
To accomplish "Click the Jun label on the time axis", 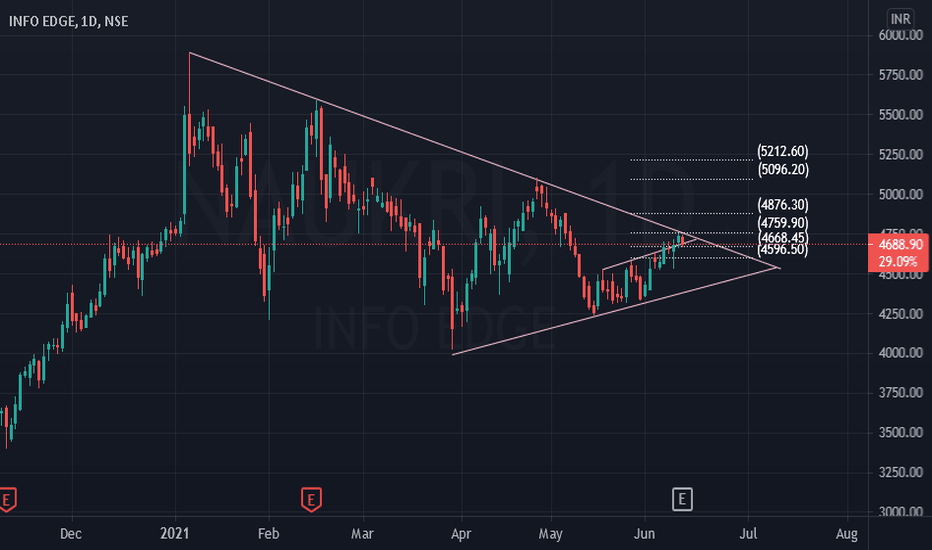I will pyautogui.click(x=644, y=534).
